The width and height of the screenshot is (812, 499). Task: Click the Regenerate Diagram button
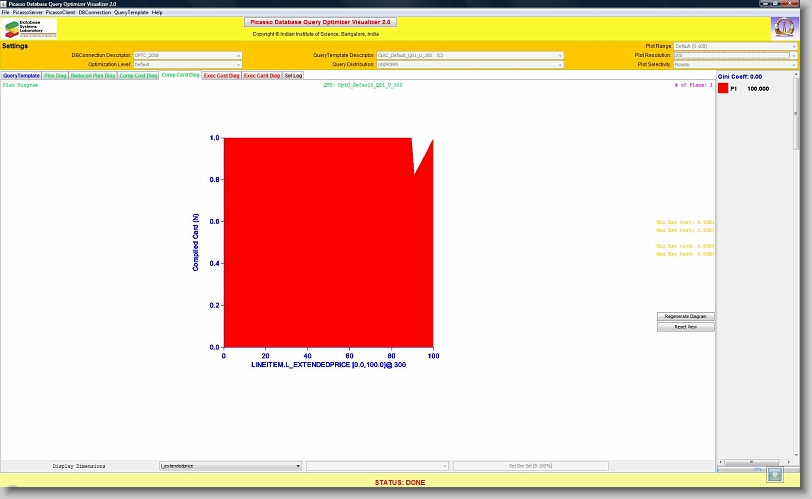tap(685, 316)
